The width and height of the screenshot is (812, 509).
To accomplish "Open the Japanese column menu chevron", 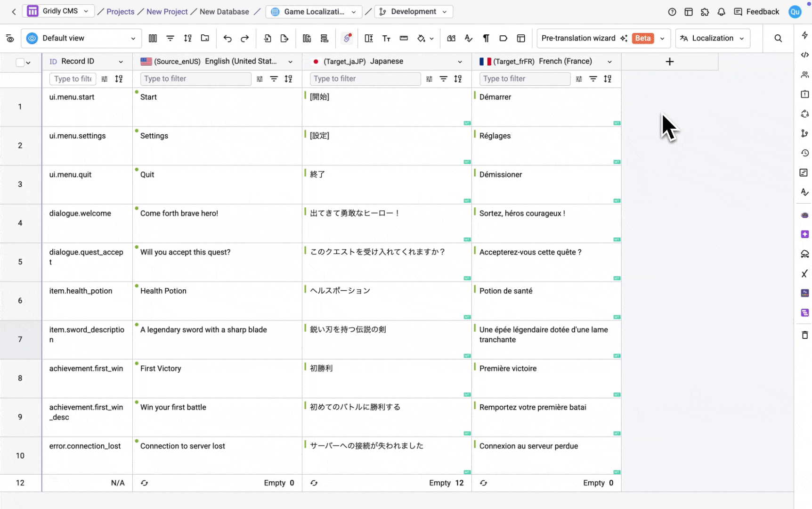I will pos(460,62).
